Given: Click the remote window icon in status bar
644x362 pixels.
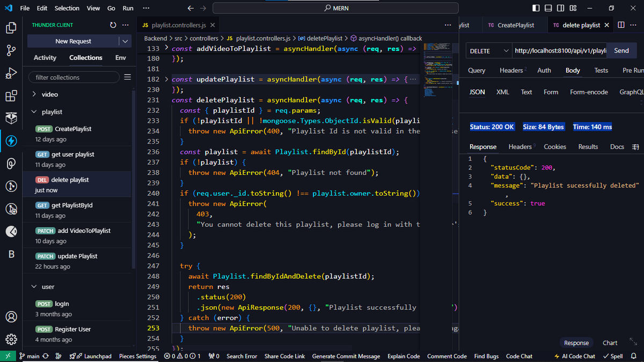Looking at the screenshot, I should point(8,356).
